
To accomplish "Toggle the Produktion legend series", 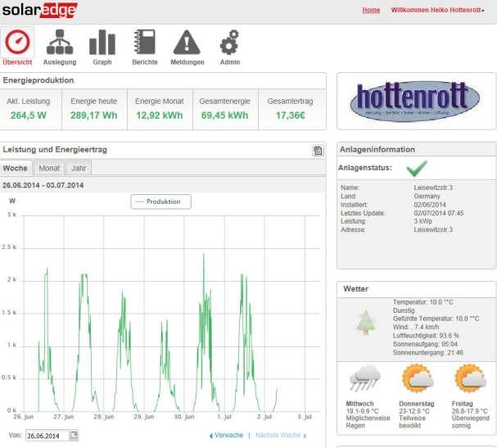I will [161, 201].
